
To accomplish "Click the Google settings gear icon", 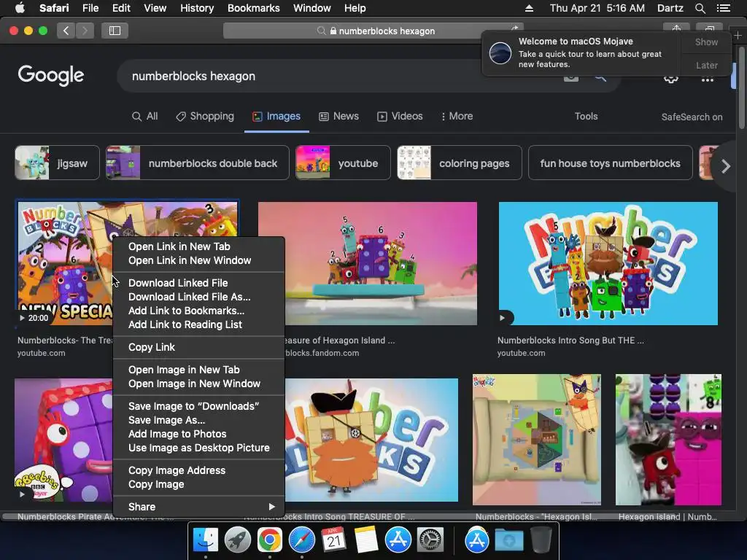I will point(671,79).
